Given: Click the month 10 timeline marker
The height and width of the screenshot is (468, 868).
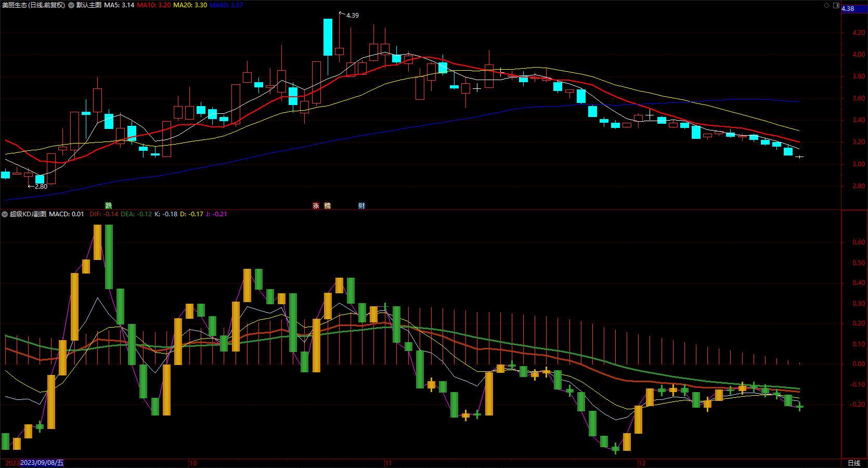Looking at the screenshot, I should click(193, 463).
